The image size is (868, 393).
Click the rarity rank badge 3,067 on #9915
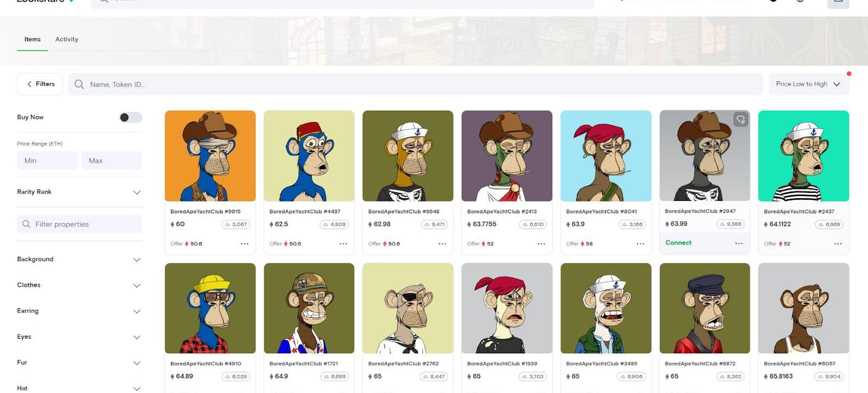[x=235, y=224]
